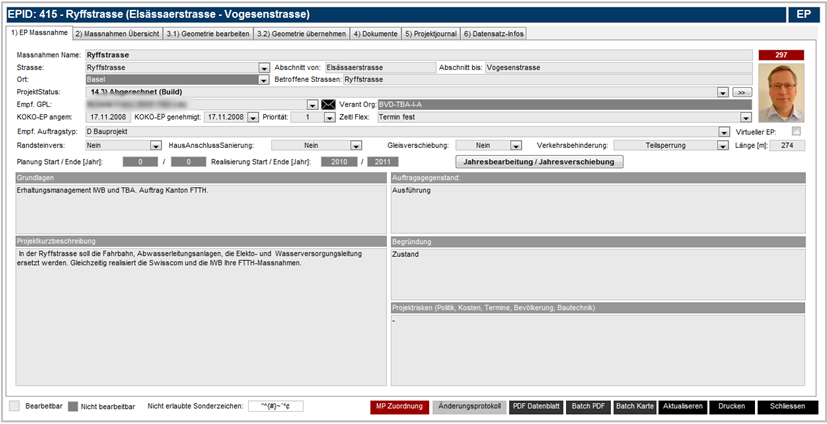This screenshot has height=424, width=827.
Task: Click the contact person photo
Action: point(783,93)
